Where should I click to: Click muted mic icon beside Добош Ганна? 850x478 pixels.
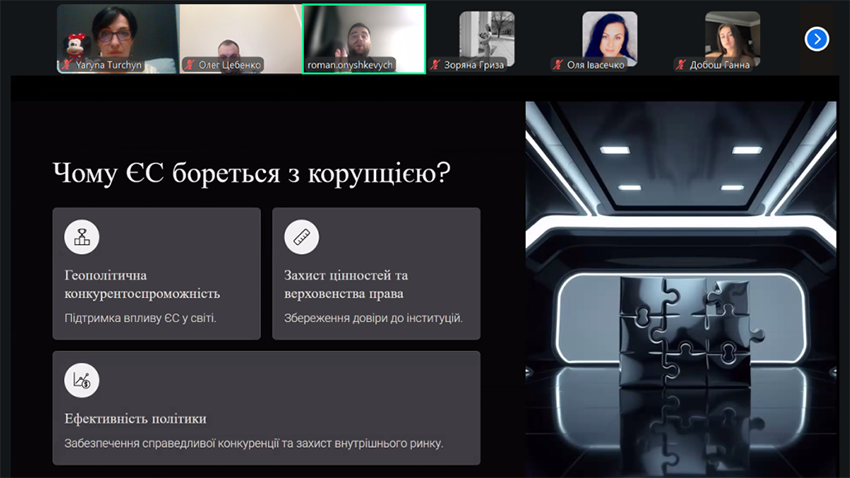click(x=680, y=65)
